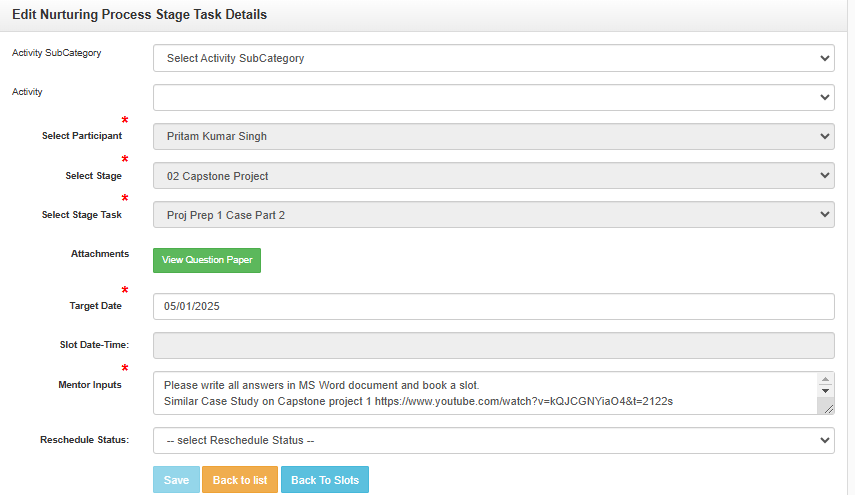Screen dimensions: 855x495
Task: Expand the empty Activity dropdown
Action: 493,97
